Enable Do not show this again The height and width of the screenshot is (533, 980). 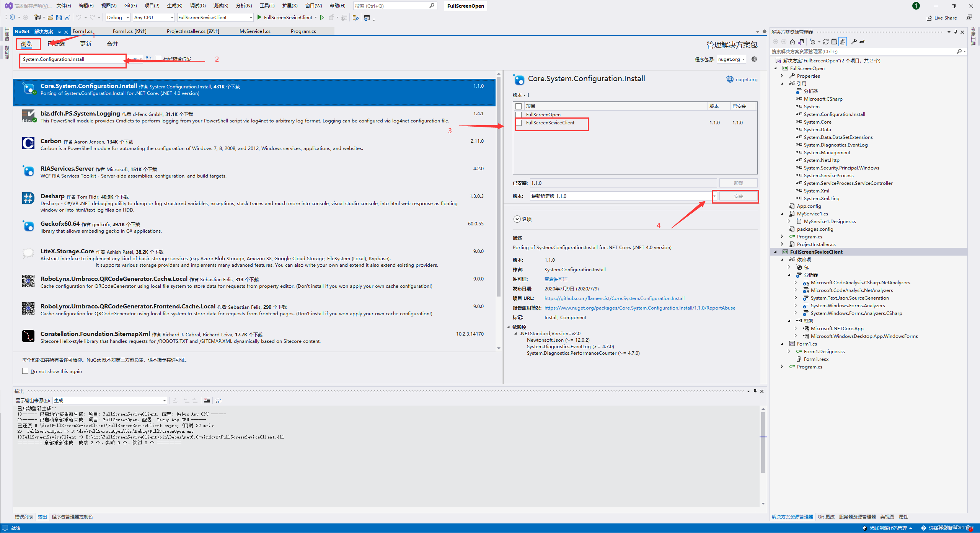pyautogui.click(x=25, y=371)
